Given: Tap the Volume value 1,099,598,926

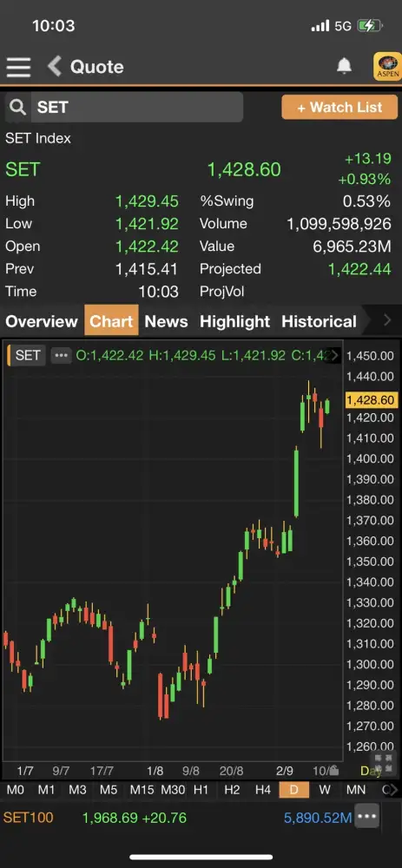Looking at the screenshot, I should click(339, 224).
